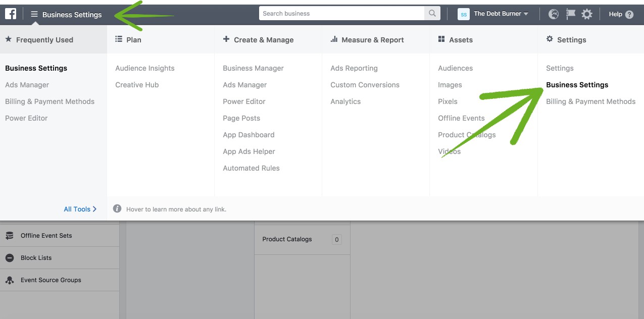The image size is (644, 319).
Task: Click the gear icon of Settings column header
Action: tap(550, 39)
